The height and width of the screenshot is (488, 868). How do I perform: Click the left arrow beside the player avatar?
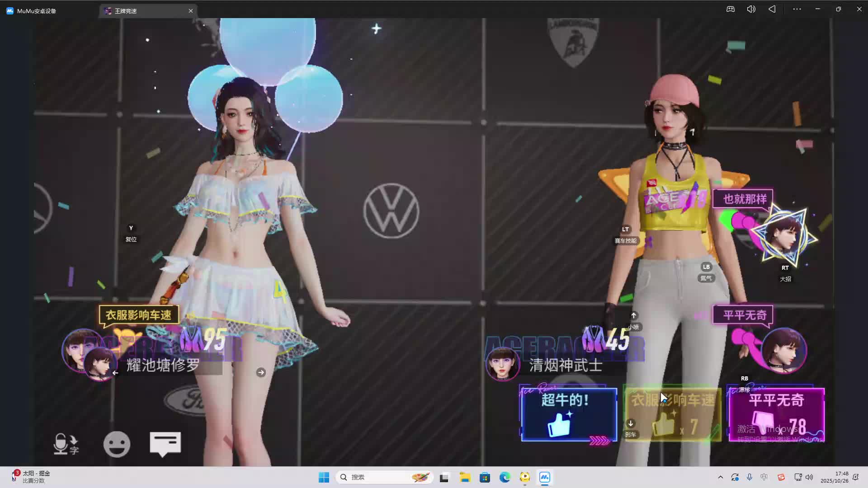pos(115,373)
